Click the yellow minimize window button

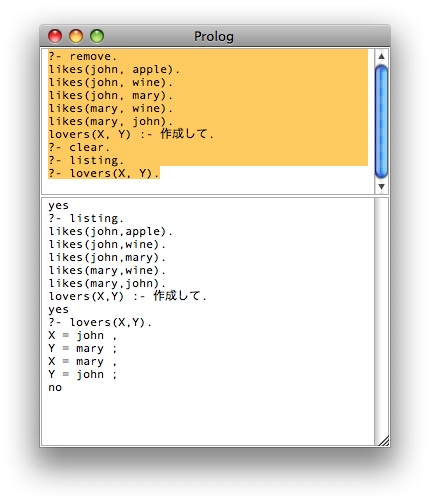[76, 36]
